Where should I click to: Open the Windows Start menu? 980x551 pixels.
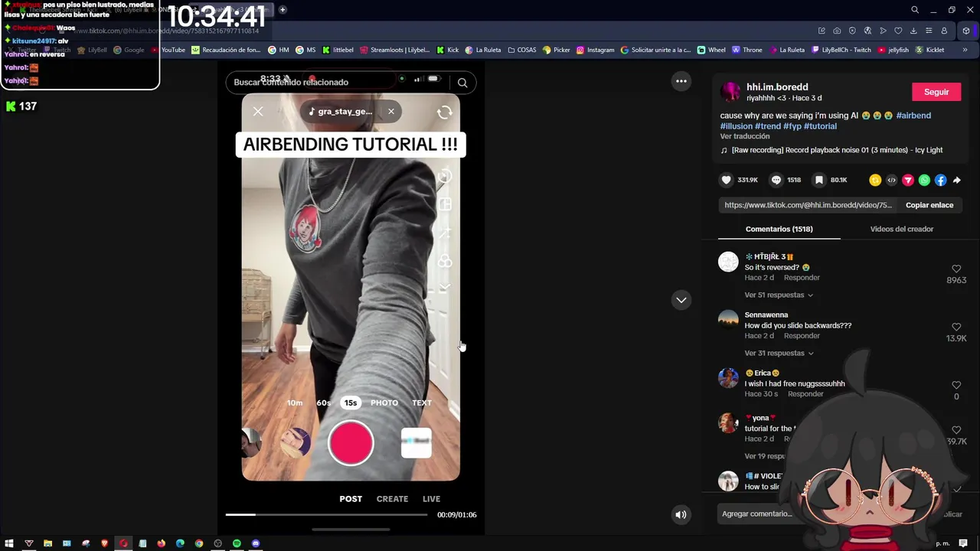[10, 543]
